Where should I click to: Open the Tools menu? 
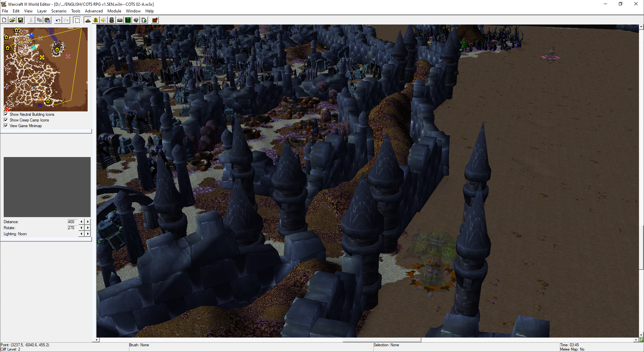coord(76,11)
